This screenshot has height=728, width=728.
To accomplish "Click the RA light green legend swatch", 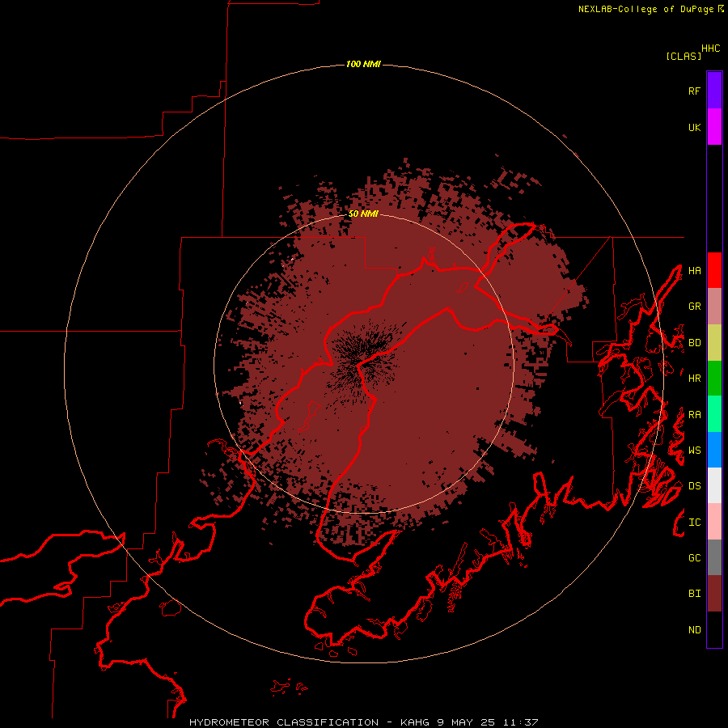I will (714, 414).
